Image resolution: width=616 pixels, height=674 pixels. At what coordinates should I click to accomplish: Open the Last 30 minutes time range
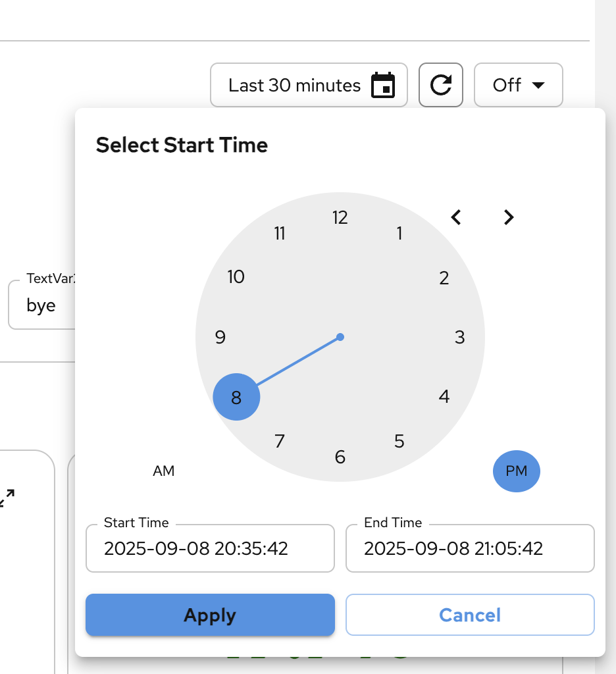(295, 85)
